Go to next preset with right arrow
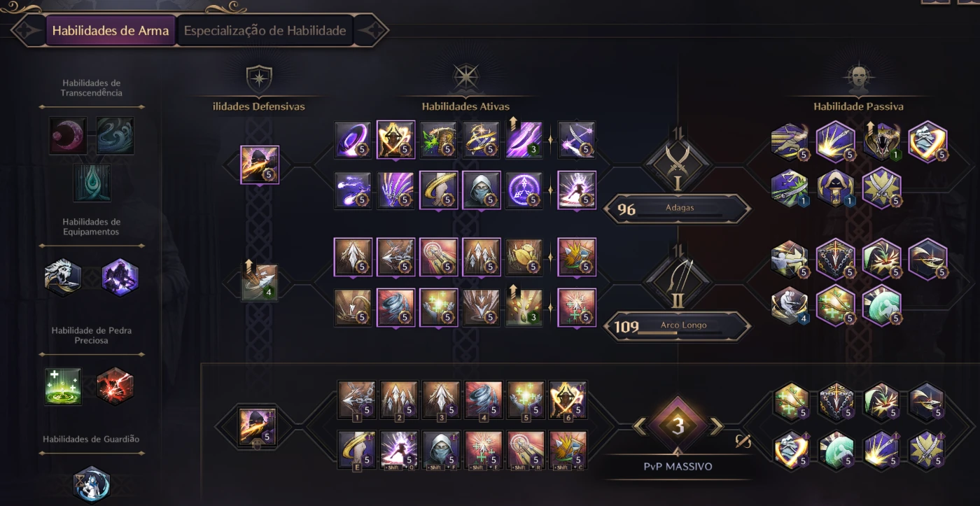 (717, 426)
